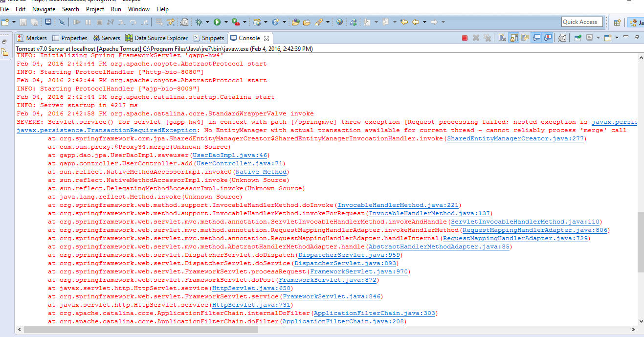
Task: Click the green Run button
Action: tap(217, 22)
